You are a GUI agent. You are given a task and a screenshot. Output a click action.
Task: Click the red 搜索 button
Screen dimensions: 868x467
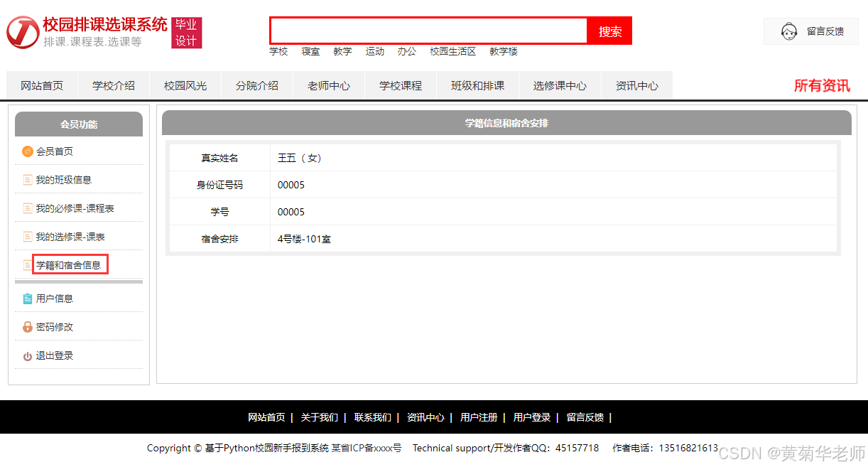tap(609, 31)
